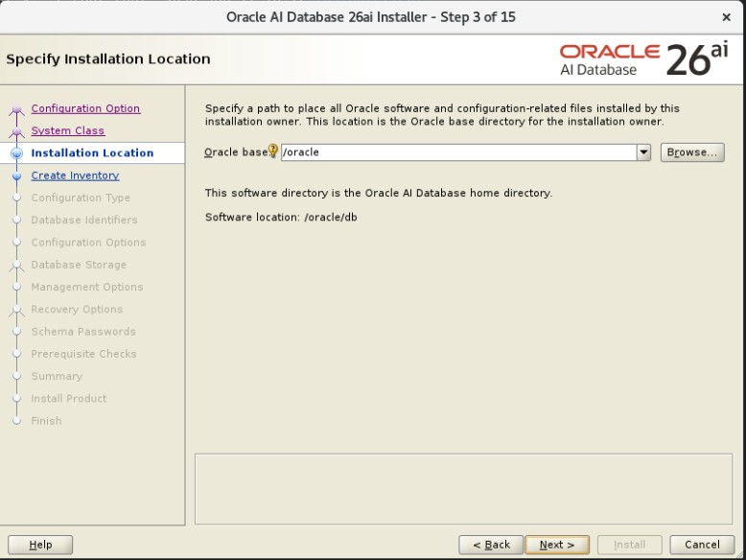Click the empty message area at bottom
Screen dimensions: 746x560
[463, 489]
